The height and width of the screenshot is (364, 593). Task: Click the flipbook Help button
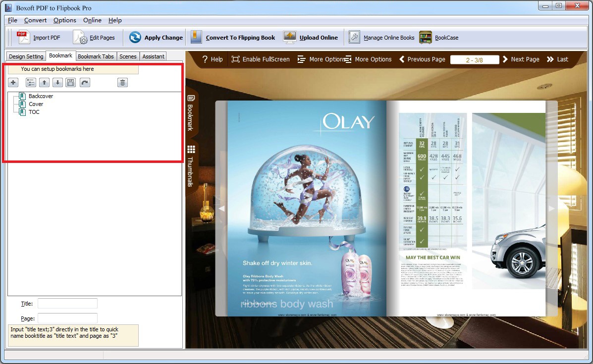click(213, 59)
